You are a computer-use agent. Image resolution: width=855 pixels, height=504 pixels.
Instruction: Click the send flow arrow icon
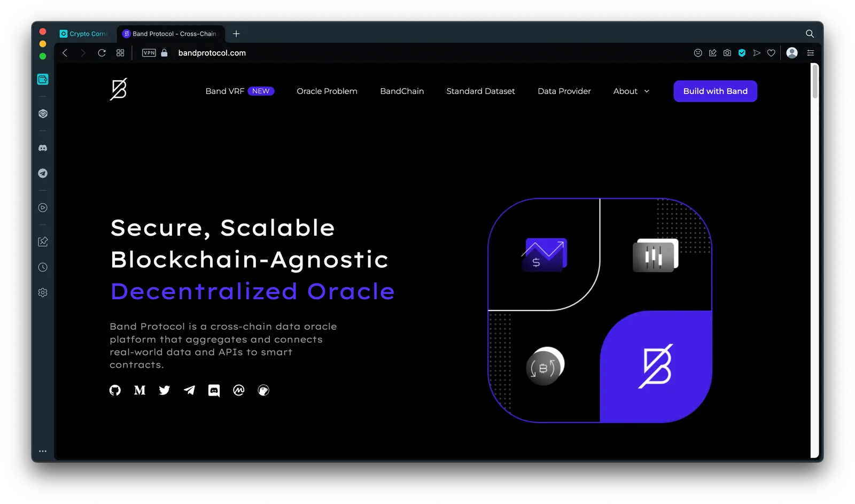[757, 53]
